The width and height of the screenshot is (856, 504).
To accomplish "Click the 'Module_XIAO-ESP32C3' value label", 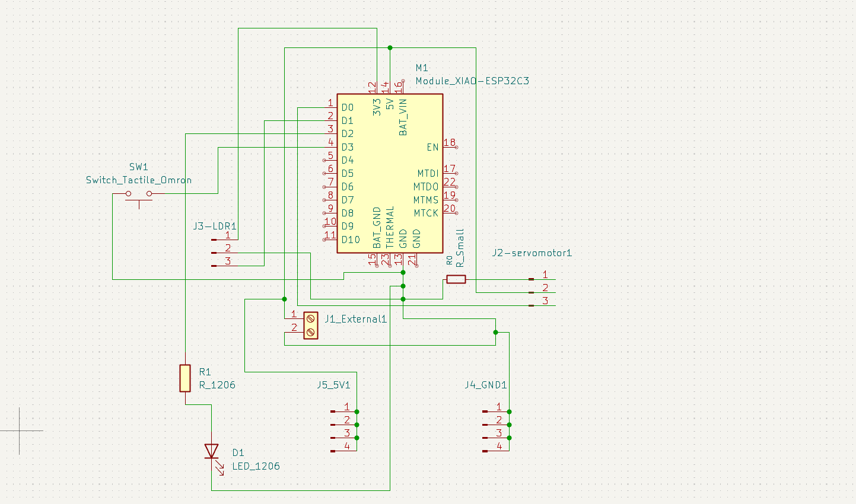I will coord(472,81).
